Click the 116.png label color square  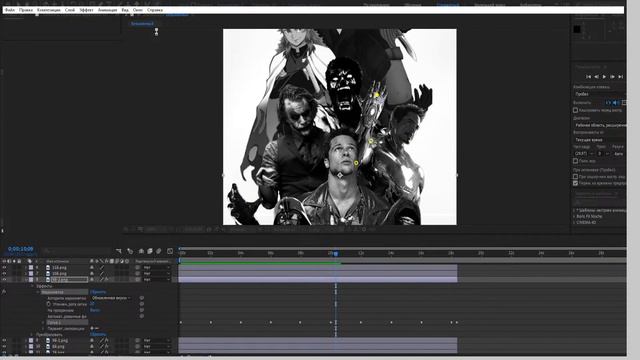[x=31, y=268]
